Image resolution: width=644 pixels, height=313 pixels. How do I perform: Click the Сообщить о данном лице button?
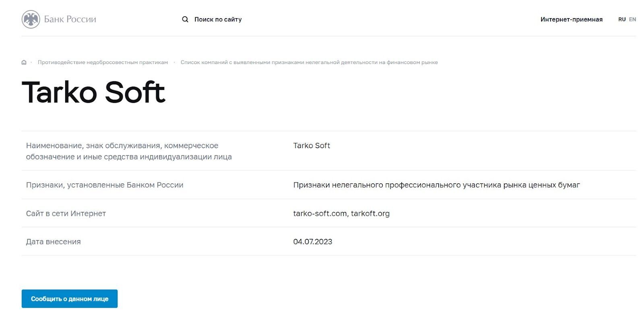tap(70, 299)
